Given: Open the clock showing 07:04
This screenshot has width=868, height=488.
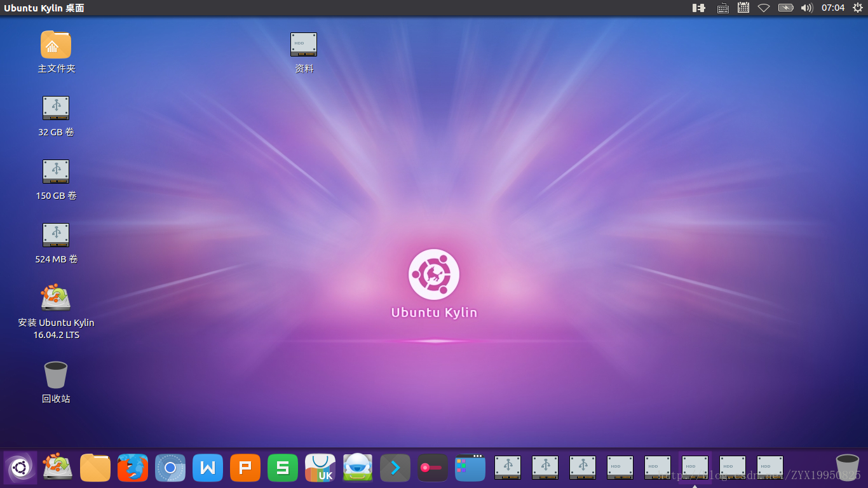Looking at the screenshot, I should [832, 8].
